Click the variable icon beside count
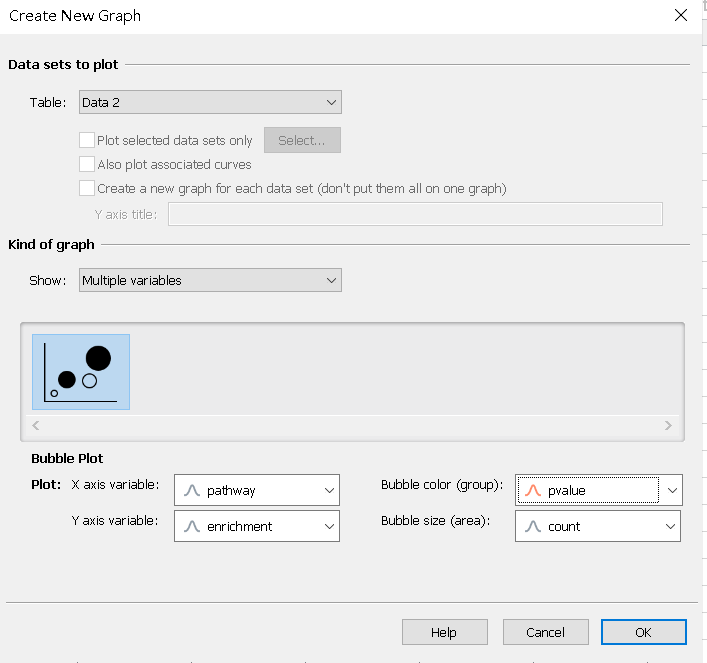 pyautogui.click(x=533, y=526)
